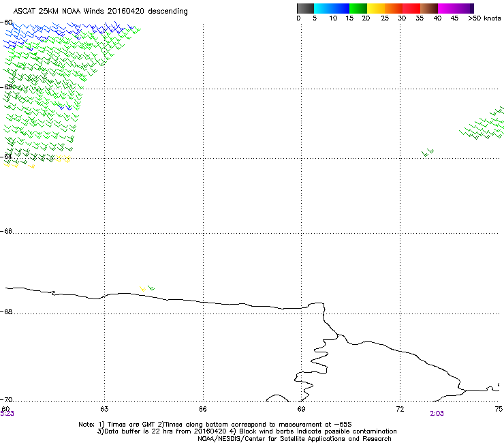Click the -66 latitude axis label
The image size is (504, 443).
(x=6, y=231)
